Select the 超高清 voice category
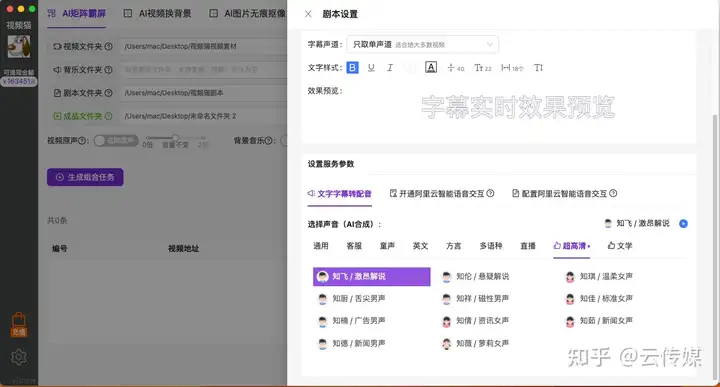 tap(571, 246)
